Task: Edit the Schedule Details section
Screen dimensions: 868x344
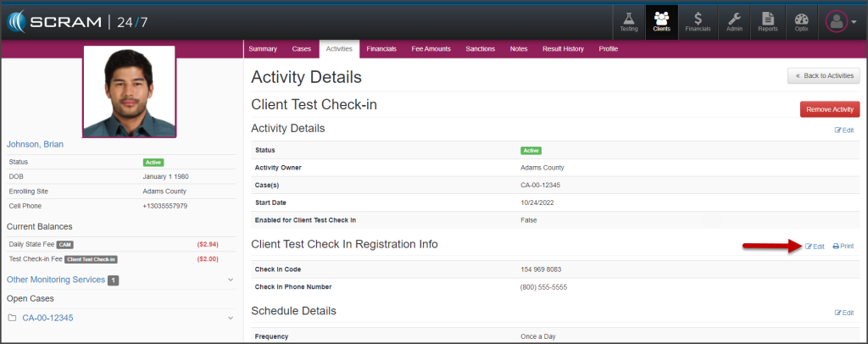Action: [x=844, y=313]
